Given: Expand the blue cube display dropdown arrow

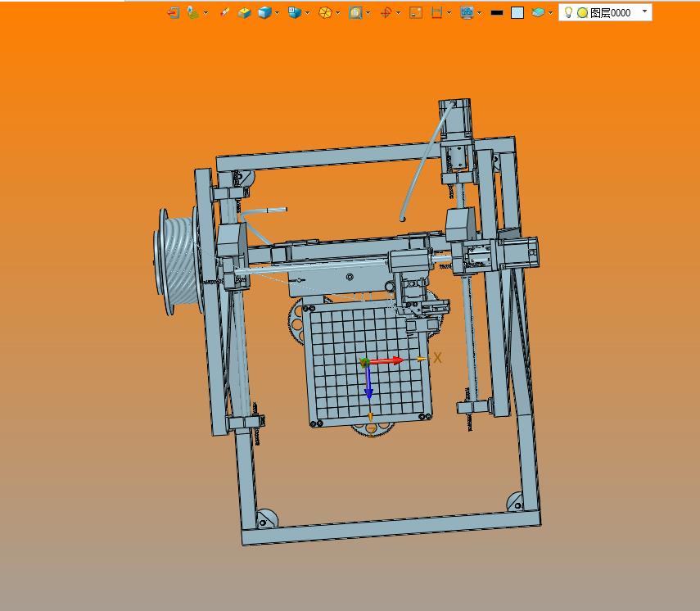Looking at the screenshot, I should 278,13.
